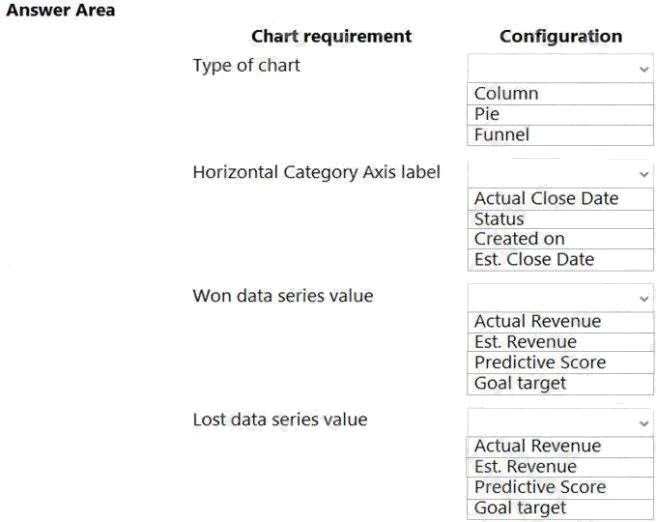Image resolution: width=656 pixels, height=522 pixels.
Task: Choose Est. Revenue for Won series
Action: 525,342
